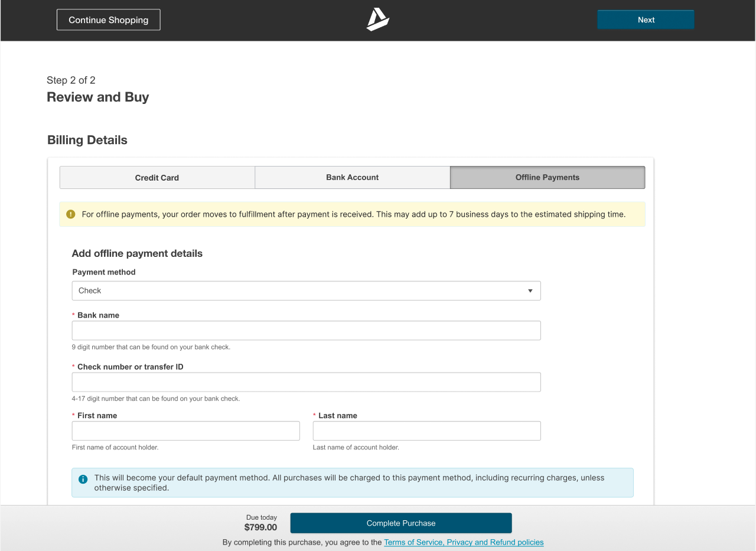Switch to the Credit Card tab

(157, 177)
